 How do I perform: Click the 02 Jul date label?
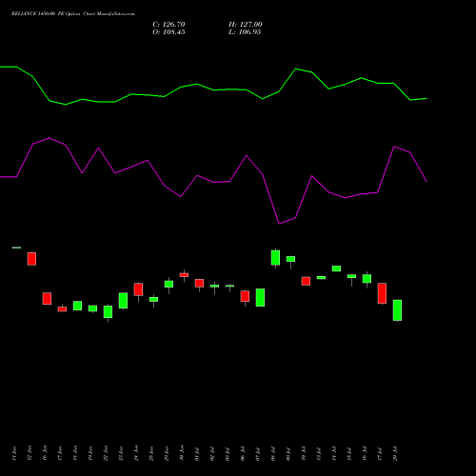pyautogui.click(x=212, y=454)
